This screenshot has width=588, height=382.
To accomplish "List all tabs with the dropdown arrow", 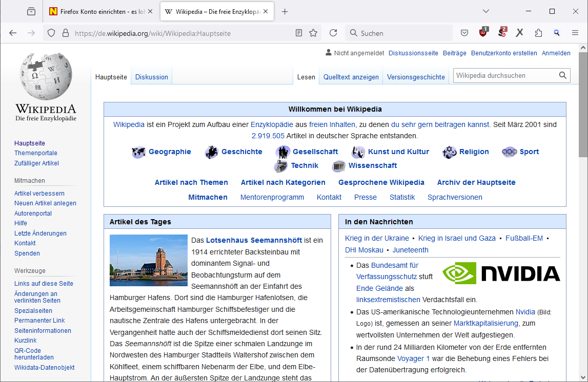I will tap(485, 11).
